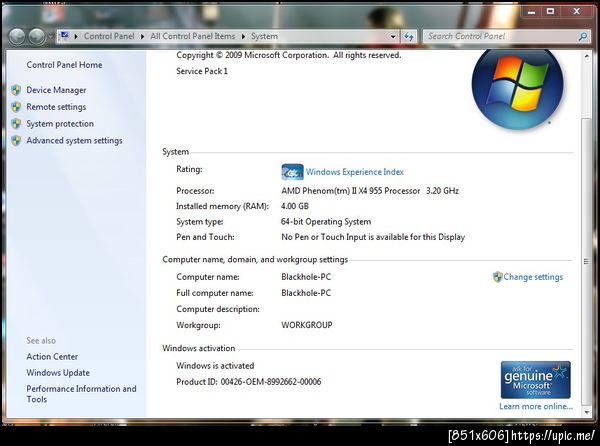
Task: Close the System window
Action: coord(576,11)
